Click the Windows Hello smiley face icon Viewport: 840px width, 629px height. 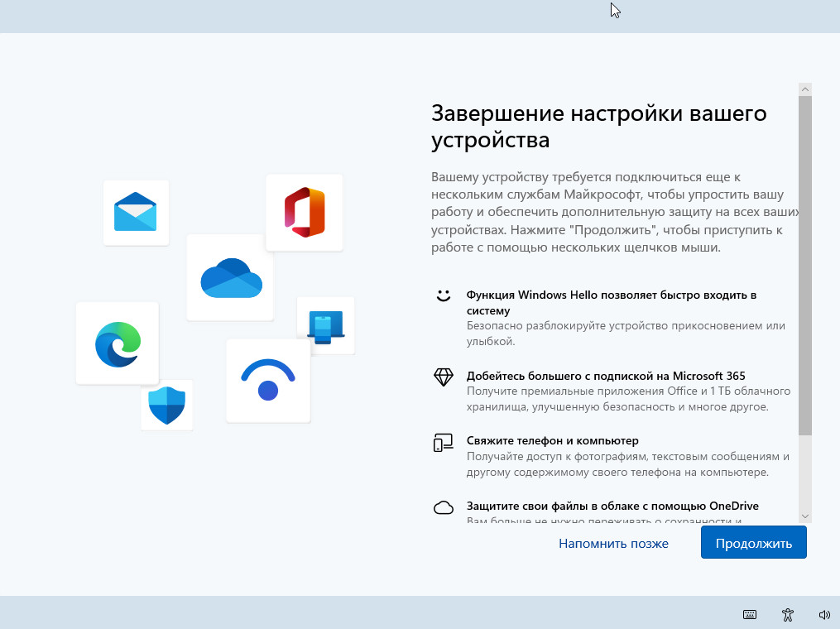pos(443,295)
